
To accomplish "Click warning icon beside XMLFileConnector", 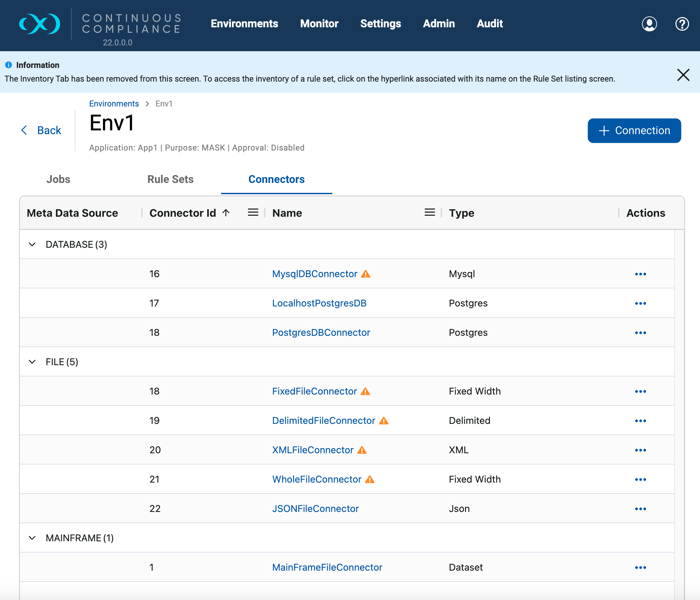I will [x=362, y=450].
